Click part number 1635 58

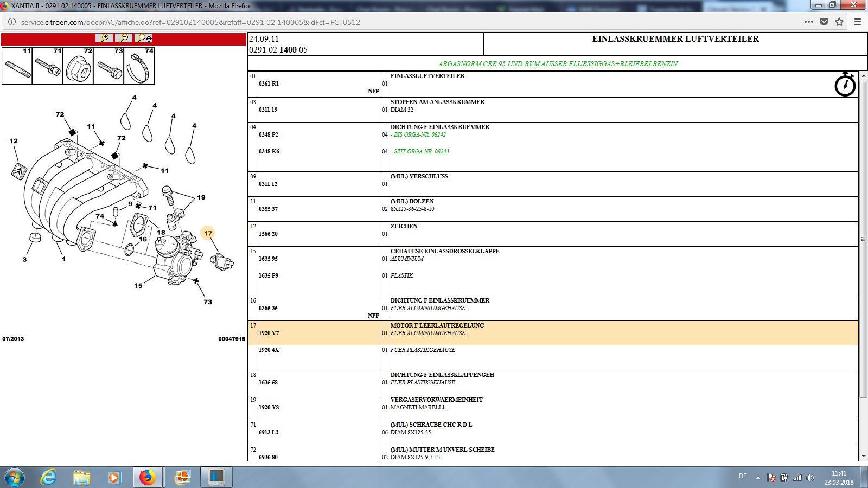(x=268, y=382)
